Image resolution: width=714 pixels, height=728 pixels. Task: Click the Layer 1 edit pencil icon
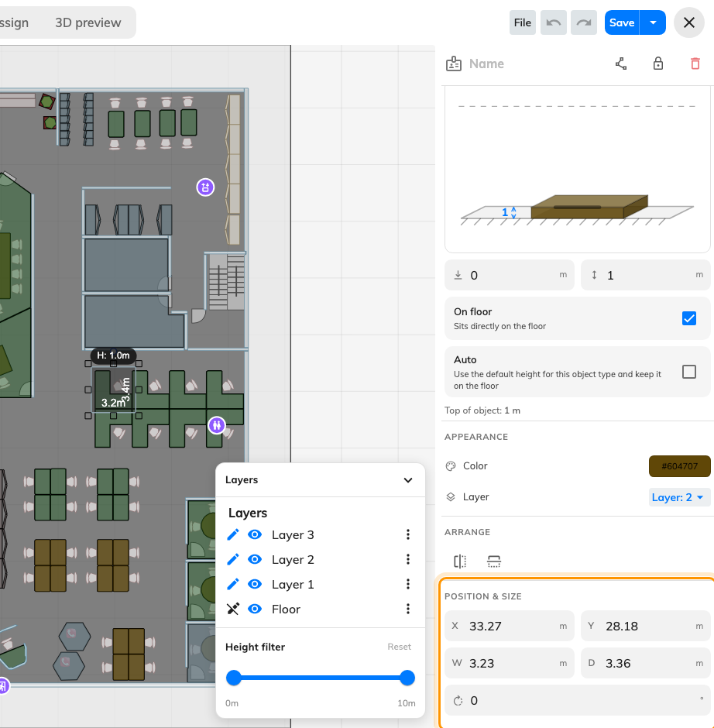(x=233, y=584)
